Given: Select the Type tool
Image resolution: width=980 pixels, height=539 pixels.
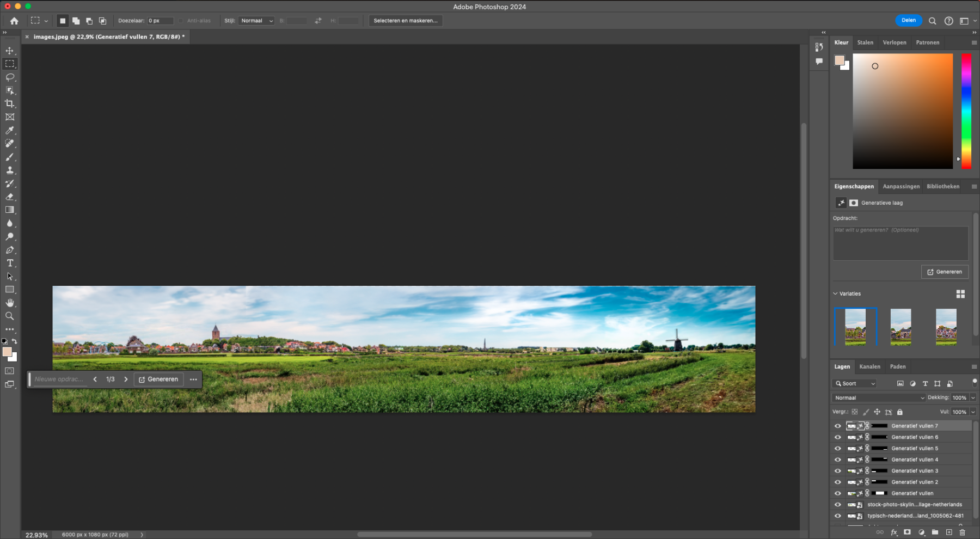Looking at the screenshot, I should (10, 263).
